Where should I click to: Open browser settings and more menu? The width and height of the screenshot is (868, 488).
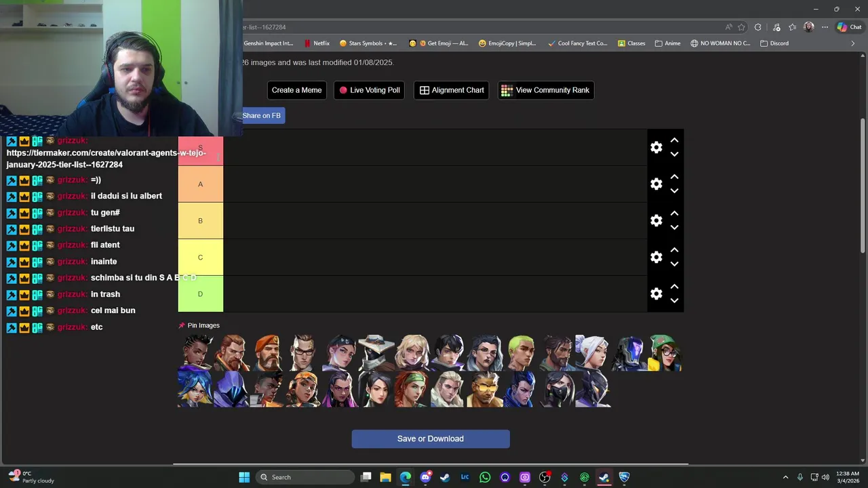825,27
